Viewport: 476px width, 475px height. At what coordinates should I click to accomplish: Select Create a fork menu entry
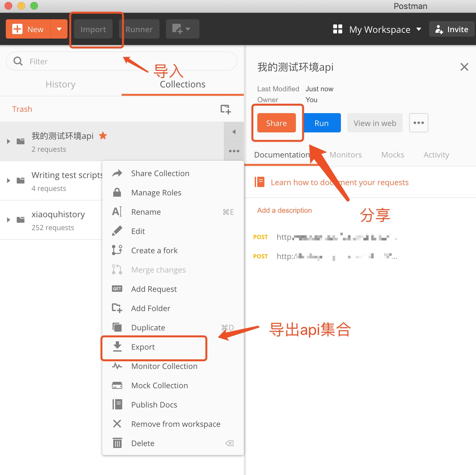click(173, 251)
